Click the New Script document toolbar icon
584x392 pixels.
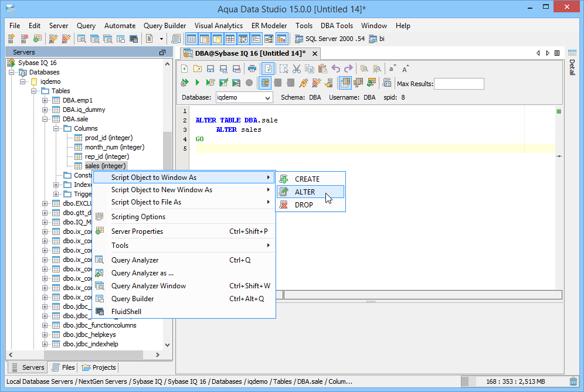150,39
